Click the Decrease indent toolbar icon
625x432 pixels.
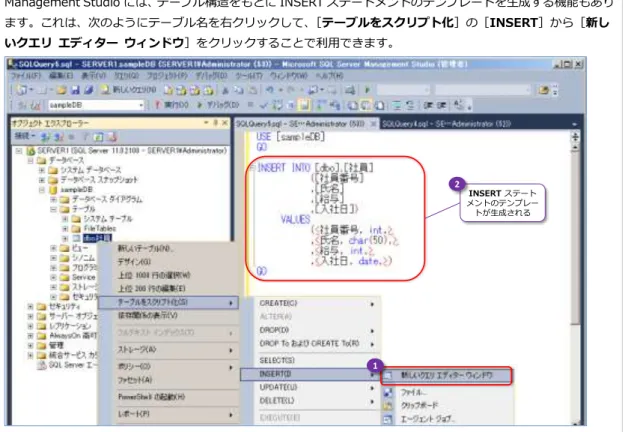428,105
